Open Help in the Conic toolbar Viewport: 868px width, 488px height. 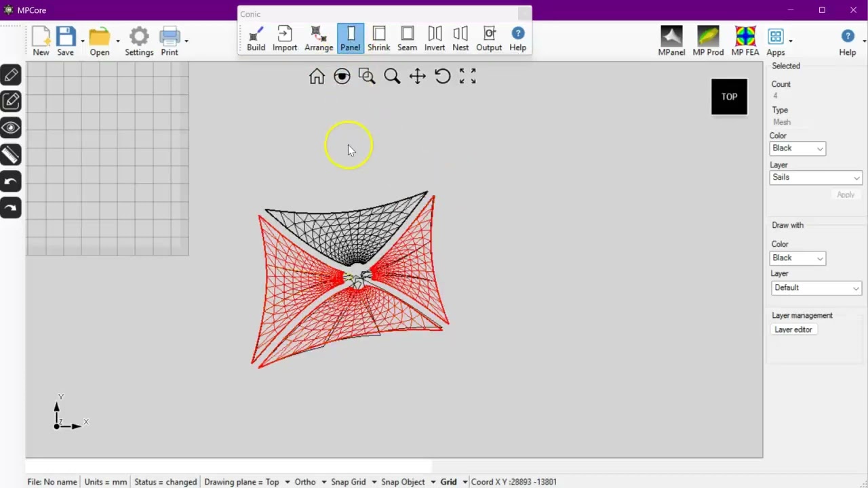point(517,39)
